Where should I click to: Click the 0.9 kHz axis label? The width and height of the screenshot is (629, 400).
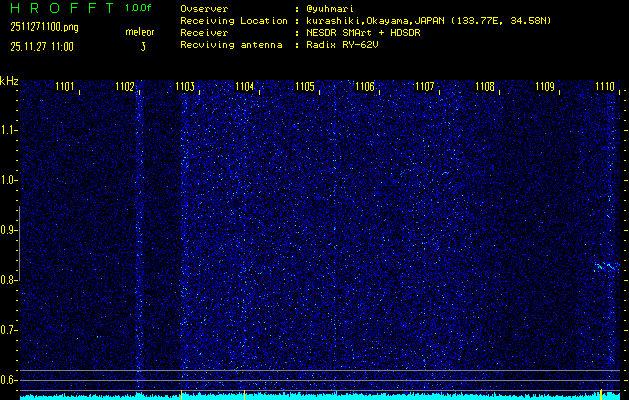(8, 230)
